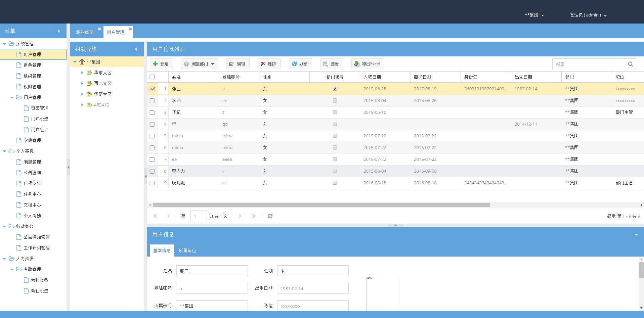644x318 pixels.
Task: Click the 删除 (delete) icon
Action: pyautogui.click(x=263, y=64)
